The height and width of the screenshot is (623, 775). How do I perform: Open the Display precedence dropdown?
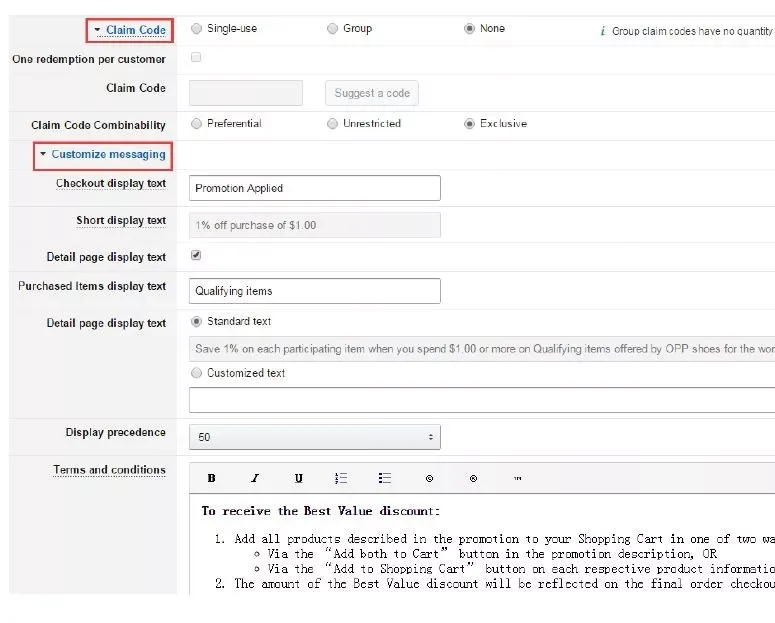click(x=315, y=437)
